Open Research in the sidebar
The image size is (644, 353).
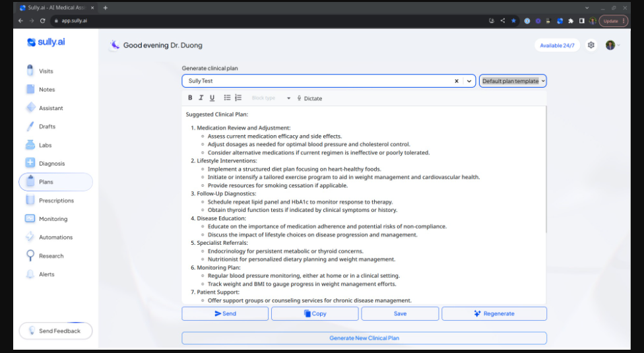pos(51,256)
